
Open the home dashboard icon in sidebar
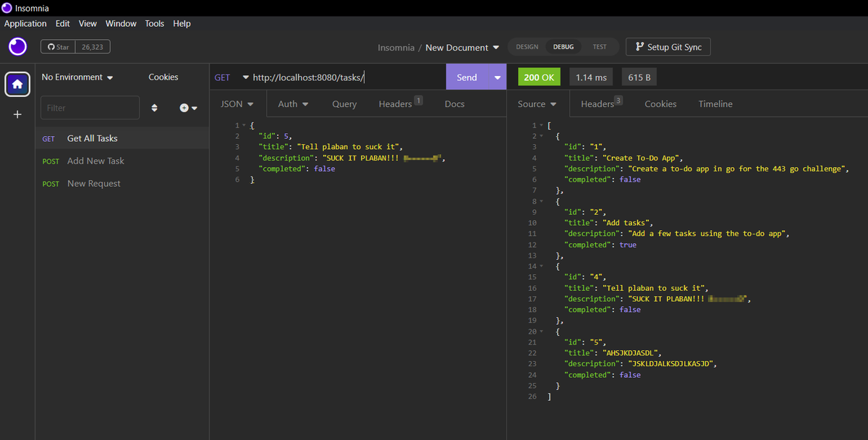tap(17, 84)
